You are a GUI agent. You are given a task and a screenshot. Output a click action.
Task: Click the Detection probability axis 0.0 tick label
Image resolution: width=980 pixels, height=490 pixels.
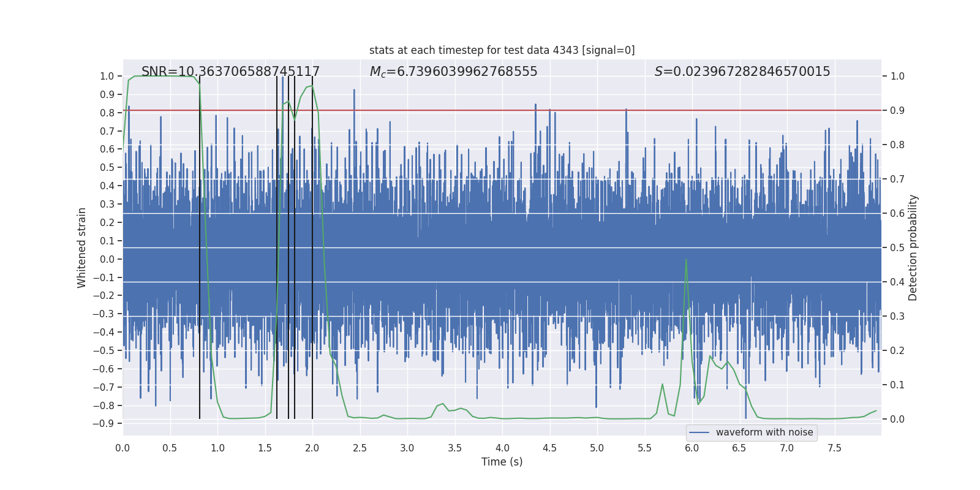(x=897, y=420)
